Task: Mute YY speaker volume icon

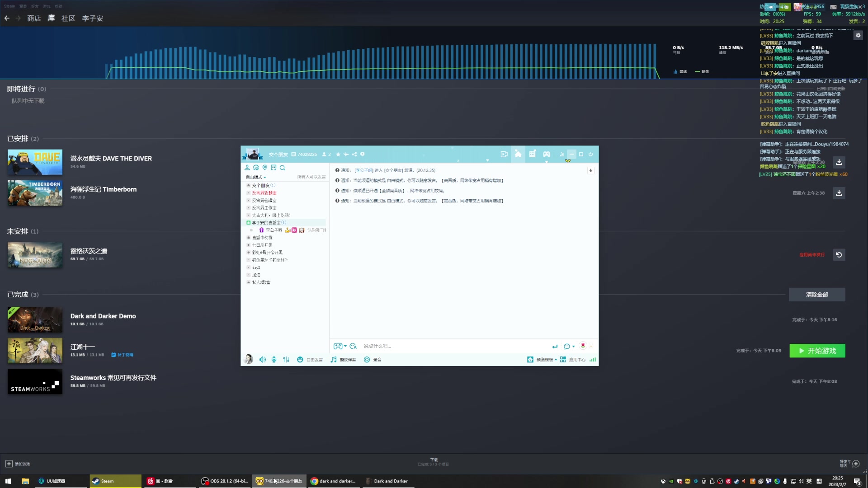Action: tap(262, 360)
